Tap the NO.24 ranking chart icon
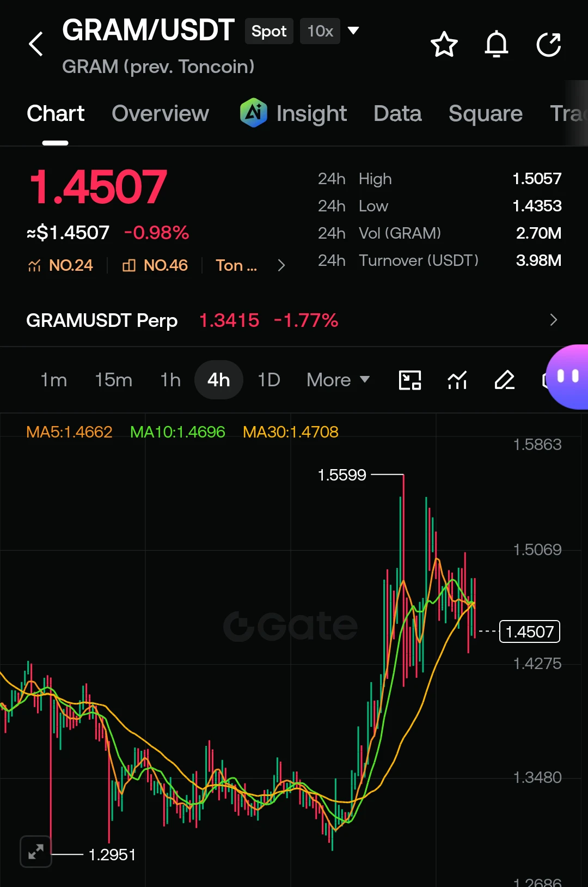The height and width of the screenshot is (887, 588). (x=35, y=265)
